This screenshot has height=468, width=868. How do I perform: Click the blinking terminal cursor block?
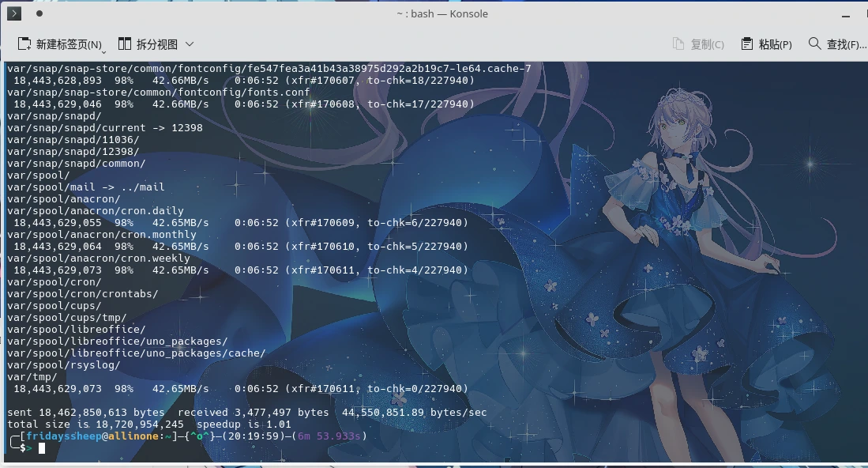[x=42, y=448]
